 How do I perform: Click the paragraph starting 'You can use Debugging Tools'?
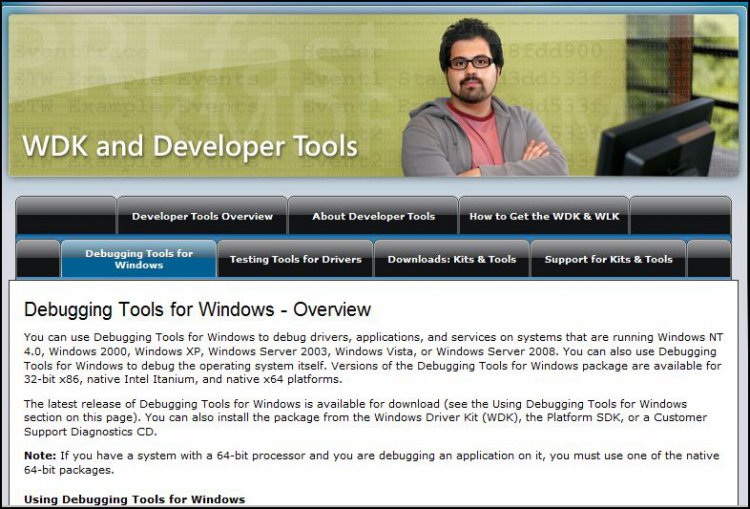point(373,358)
